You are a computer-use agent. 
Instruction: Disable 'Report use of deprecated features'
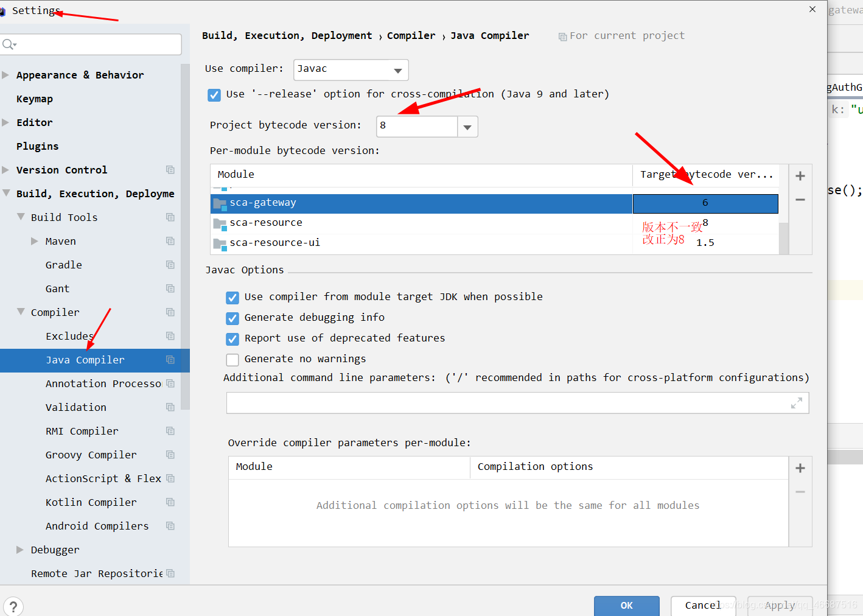(x=232, y=338)
